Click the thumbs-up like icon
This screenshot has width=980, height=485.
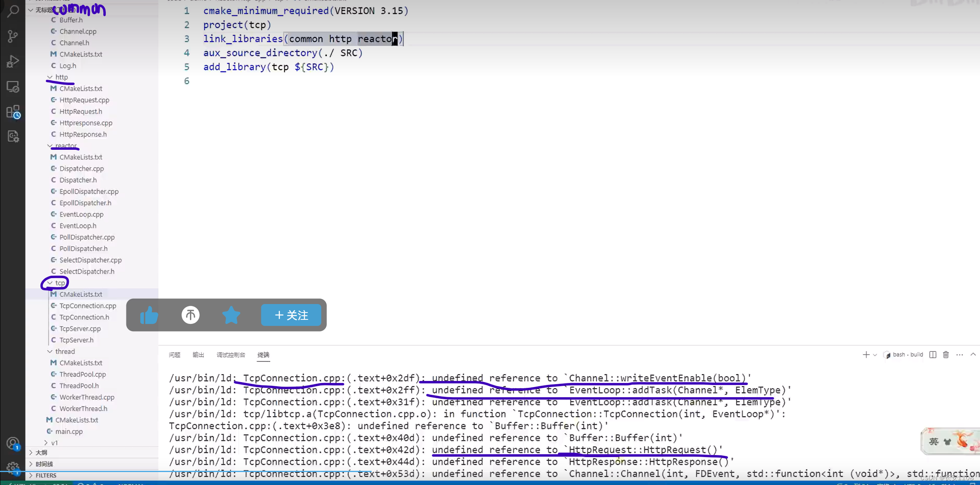(x=149, y=315)
